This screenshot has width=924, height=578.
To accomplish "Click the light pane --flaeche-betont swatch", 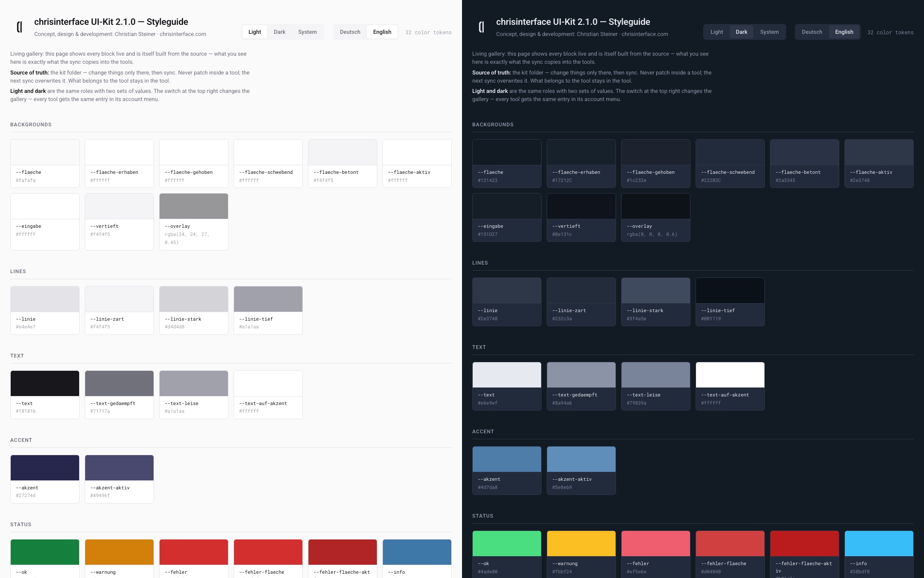I will (x=343, y=152).
